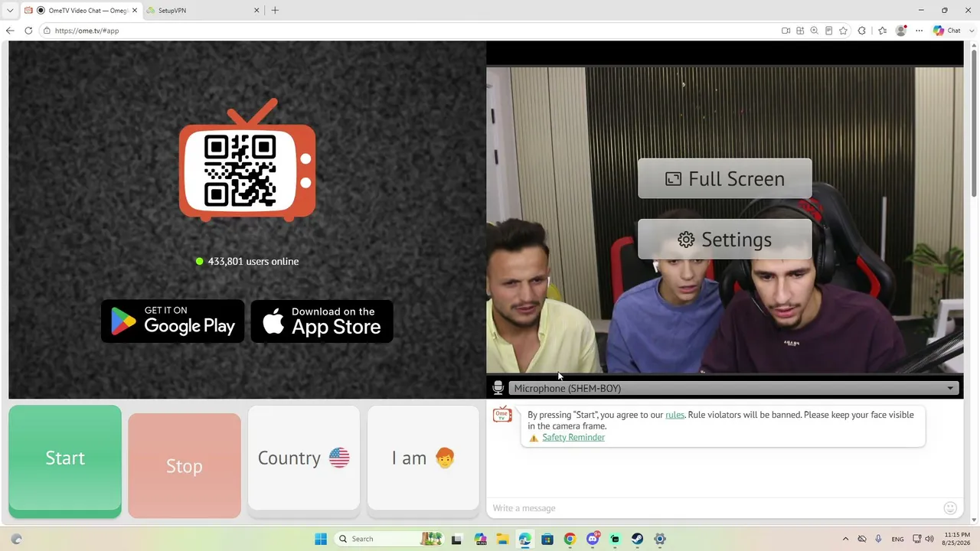Click the OmeTV avatar icon in chat
The image size is (980, 551).
[x=502, y=415]
